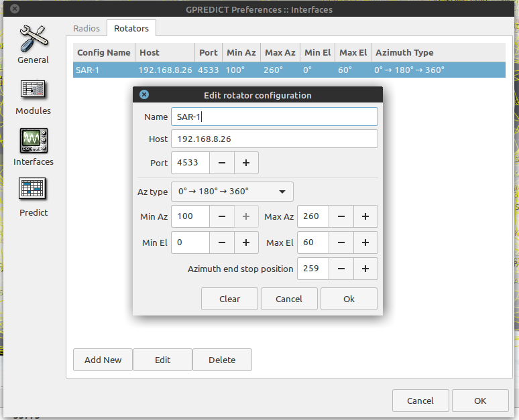
Task: Close the Edit rotator configuration dialog
Action: click(x=144, y=94)
